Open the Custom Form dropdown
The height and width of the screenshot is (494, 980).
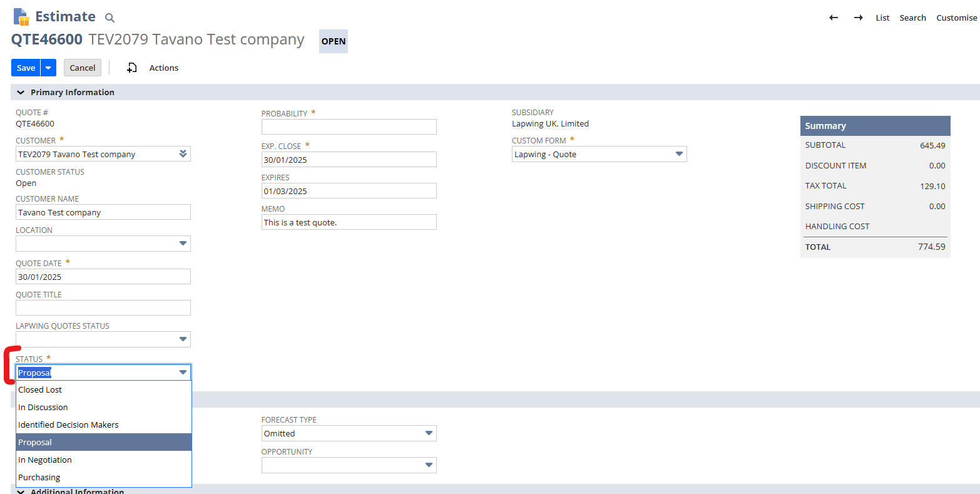point(678,153)
